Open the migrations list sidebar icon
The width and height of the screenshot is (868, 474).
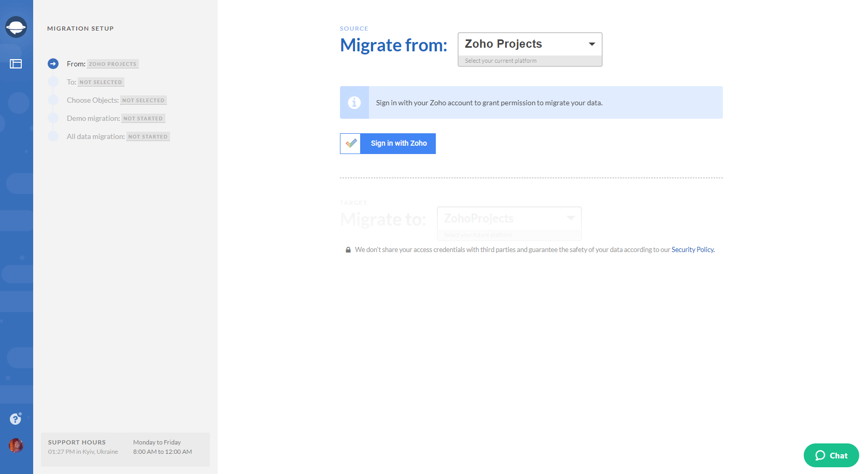point(16,64)
